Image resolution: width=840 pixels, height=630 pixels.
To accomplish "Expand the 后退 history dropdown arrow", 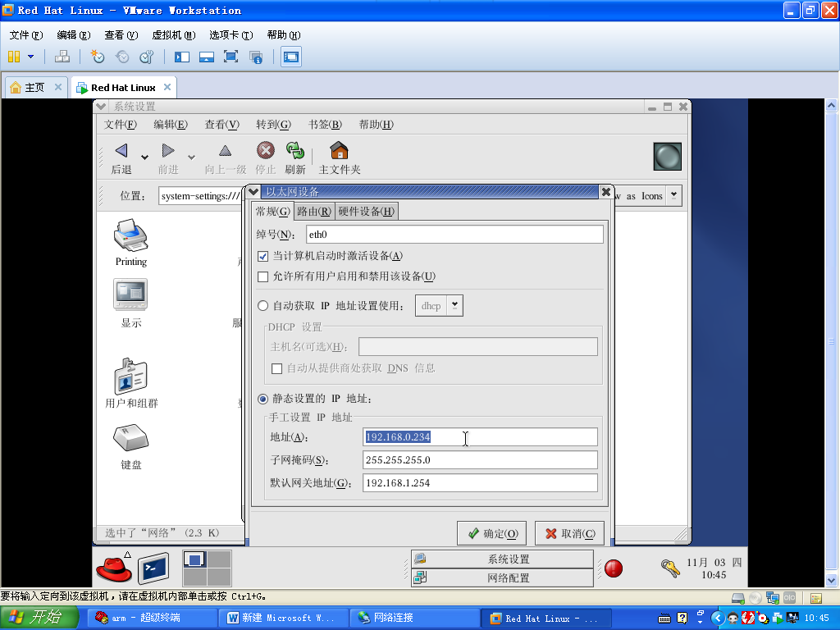I will click(x=144, y=157).
